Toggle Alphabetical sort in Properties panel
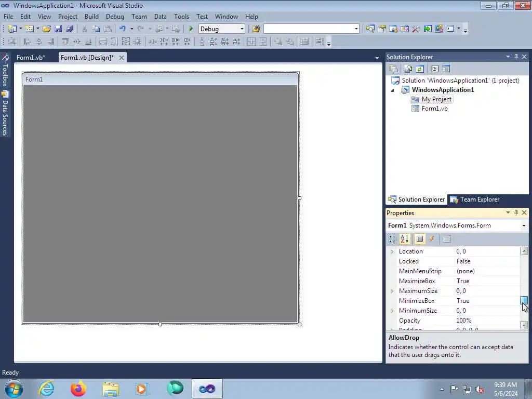This screenshot has height=399, width=532. coord(404,239)
